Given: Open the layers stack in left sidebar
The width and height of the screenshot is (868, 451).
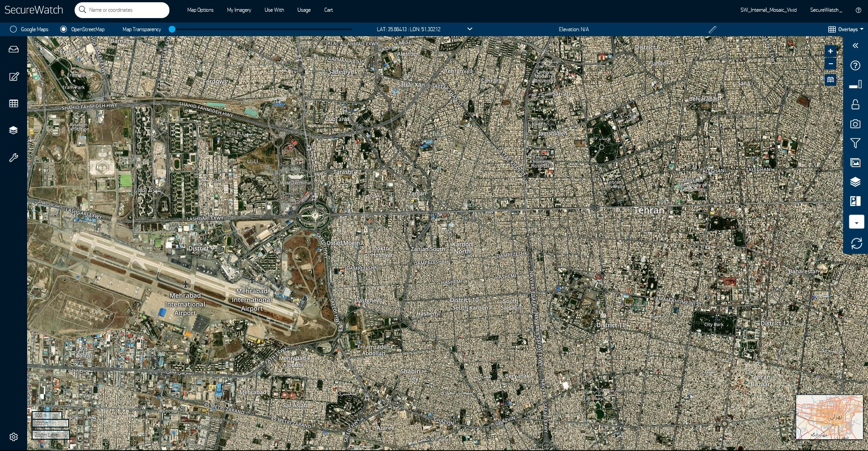Looking at the screenshot, I should [14, 131].
